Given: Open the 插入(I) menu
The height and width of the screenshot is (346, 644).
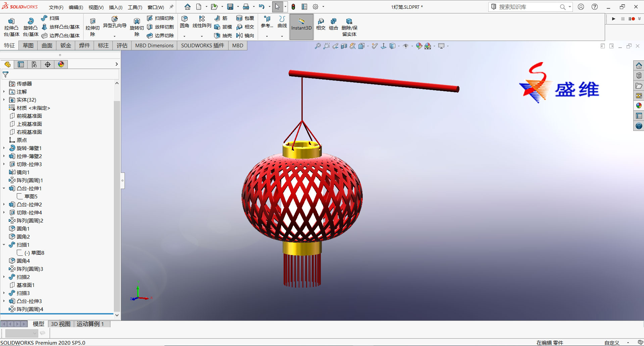Looking at the screenshot, I should 116,7.
